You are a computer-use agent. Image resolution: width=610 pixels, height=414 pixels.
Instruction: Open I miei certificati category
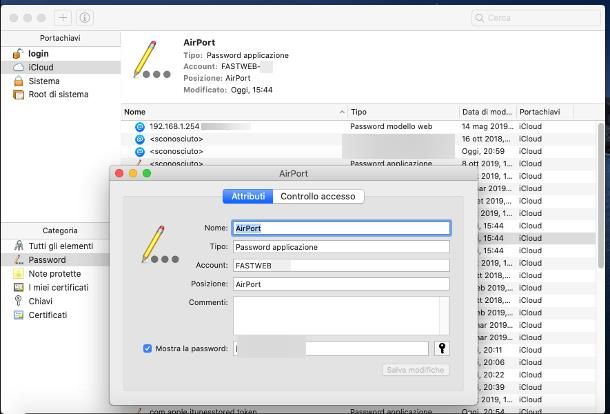(x=56, y=287)
